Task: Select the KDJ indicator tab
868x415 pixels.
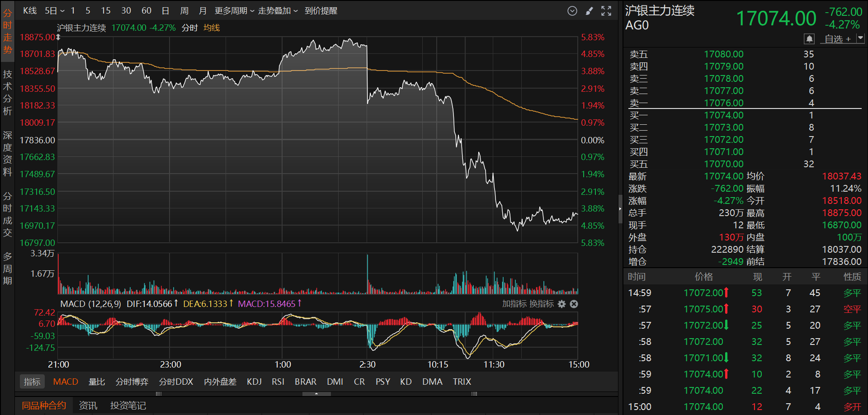Action: pyautogui.click(x=254, y=382)
